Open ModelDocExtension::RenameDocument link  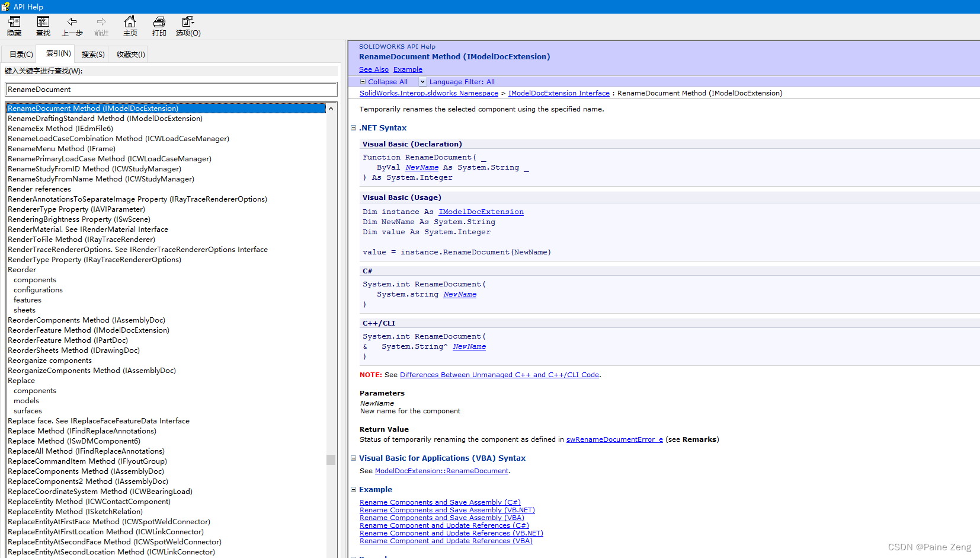[x=442, y=471]
